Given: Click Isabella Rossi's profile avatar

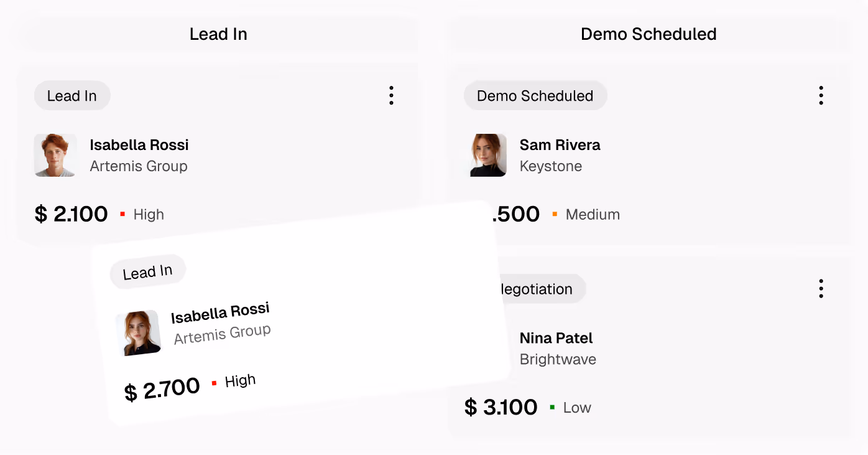Looking at the screenshot, I should coord(55,155).
